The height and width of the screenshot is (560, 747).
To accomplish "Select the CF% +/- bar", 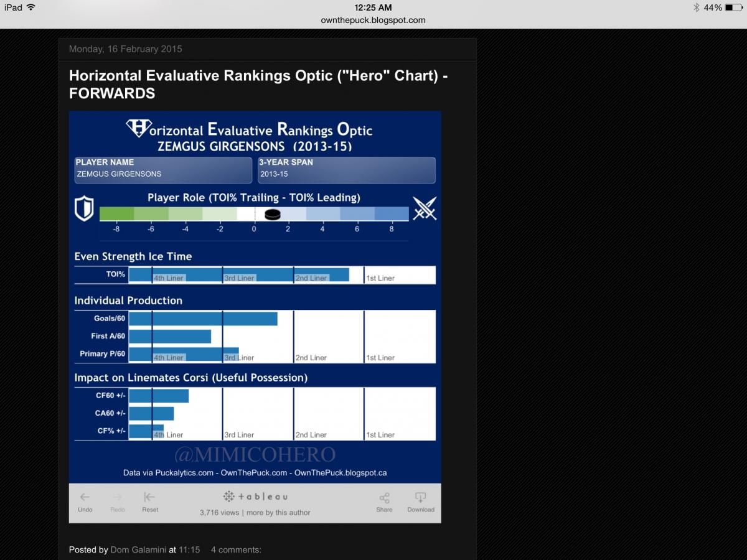I will 146,431.
